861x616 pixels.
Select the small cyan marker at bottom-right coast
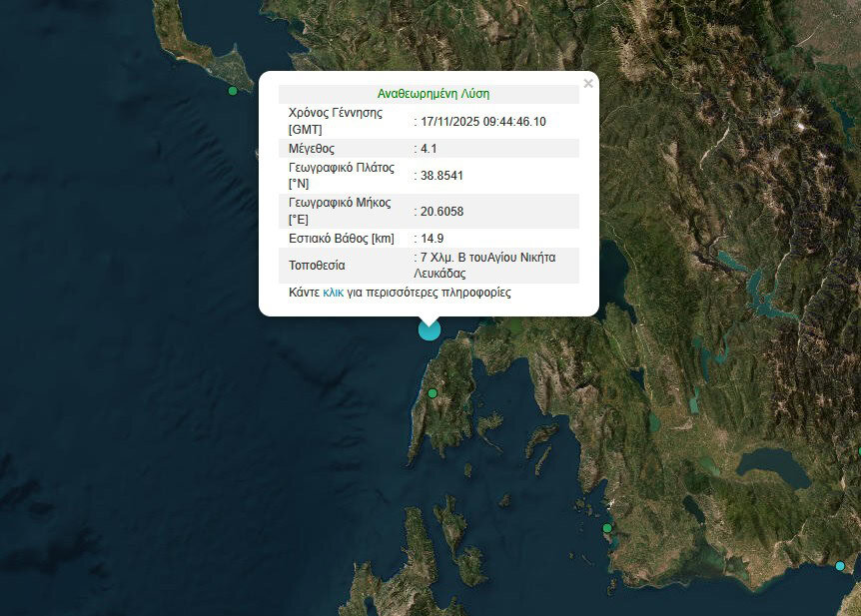840,566
